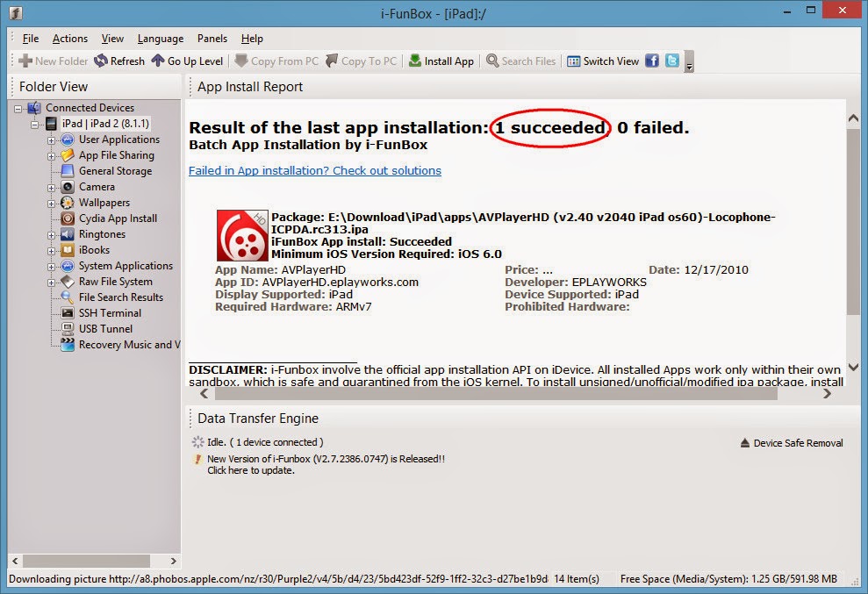Follow the failed installation solutions link

pos(313,170)
